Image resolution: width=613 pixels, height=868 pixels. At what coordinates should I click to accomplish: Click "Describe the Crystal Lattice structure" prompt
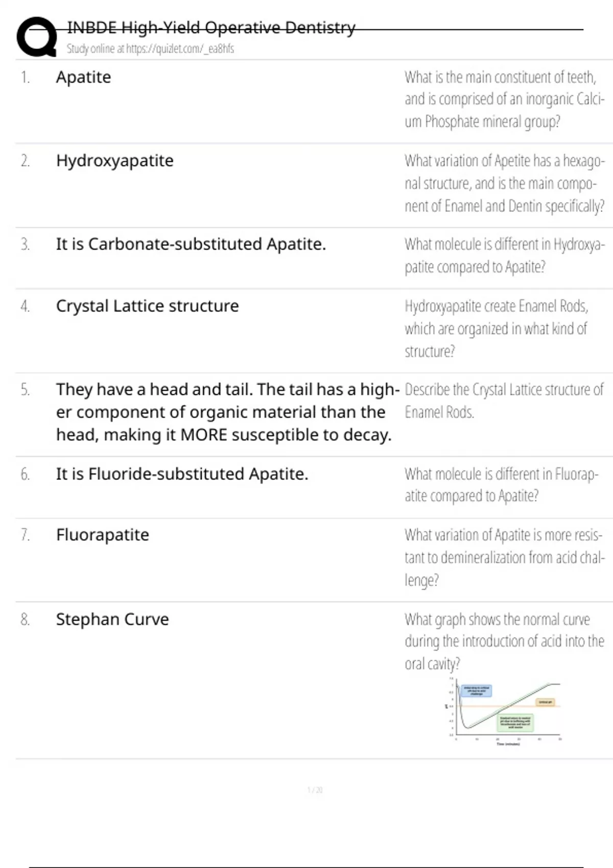[504, 401]
